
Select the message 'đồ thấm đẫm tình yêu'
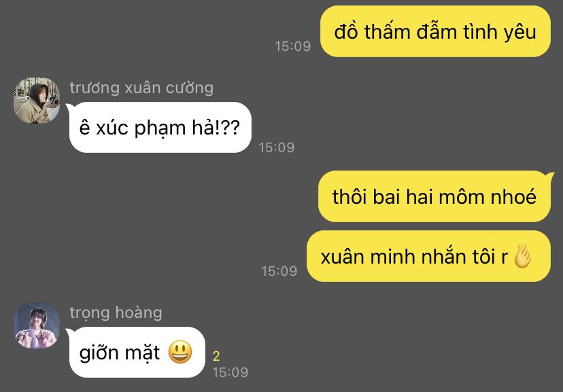435,31
